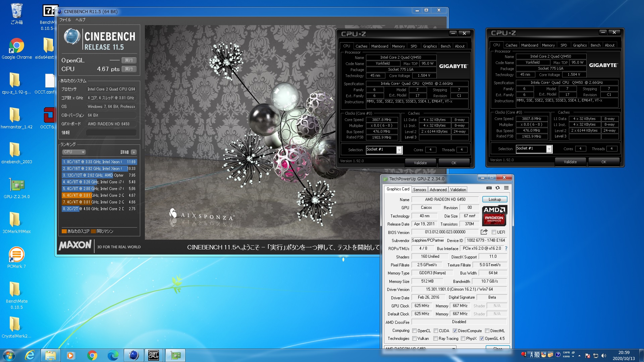
Task: Open Windows Explorer from the taskbar
Action: pos(51,355)
